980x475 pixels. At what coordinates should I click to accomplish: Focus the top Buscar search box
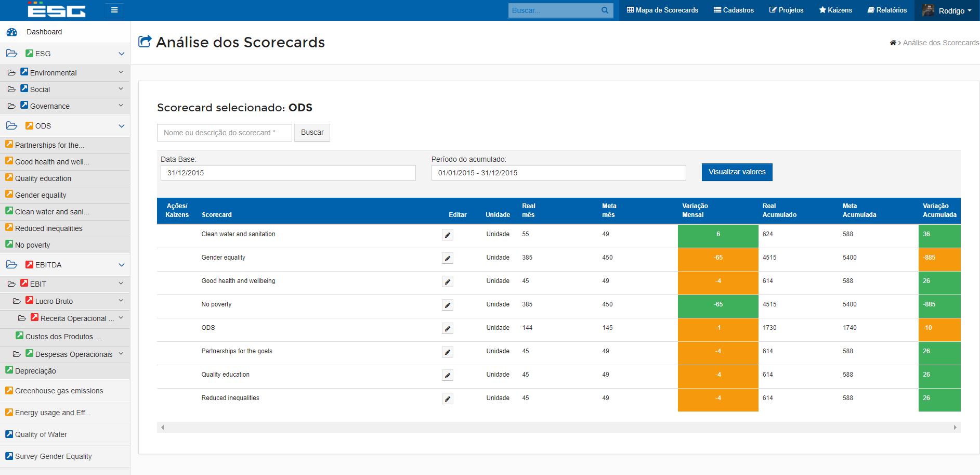click(x=554, y=10)
